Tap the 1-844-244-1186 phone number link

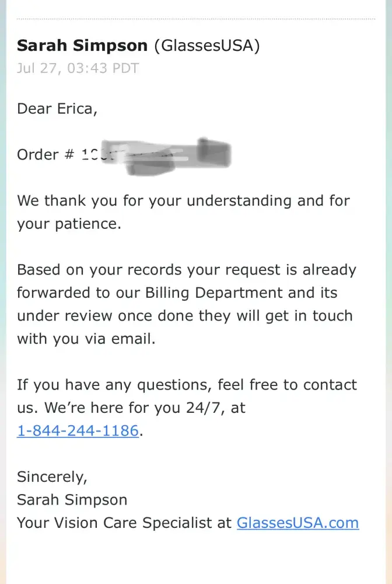(x=78, y=431)
